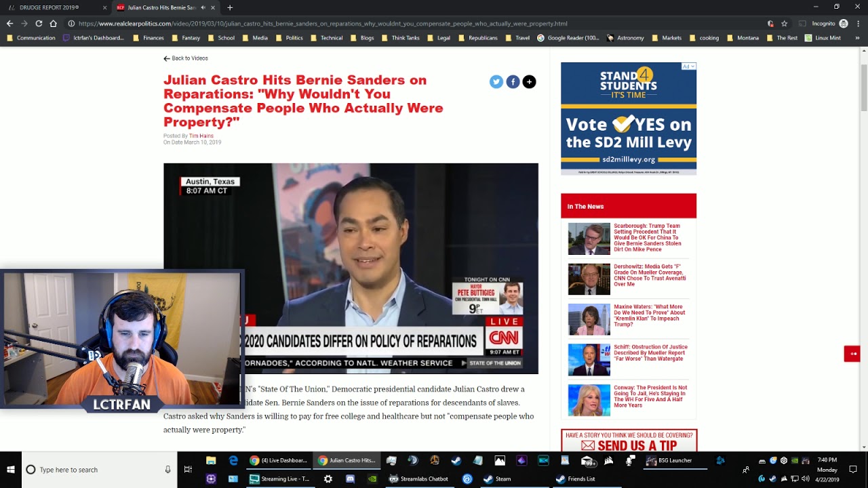Open Streaming Live window in taskbar
Image resolution: width=868 pixels, height=488 pixels.
(x=279, y=479)
